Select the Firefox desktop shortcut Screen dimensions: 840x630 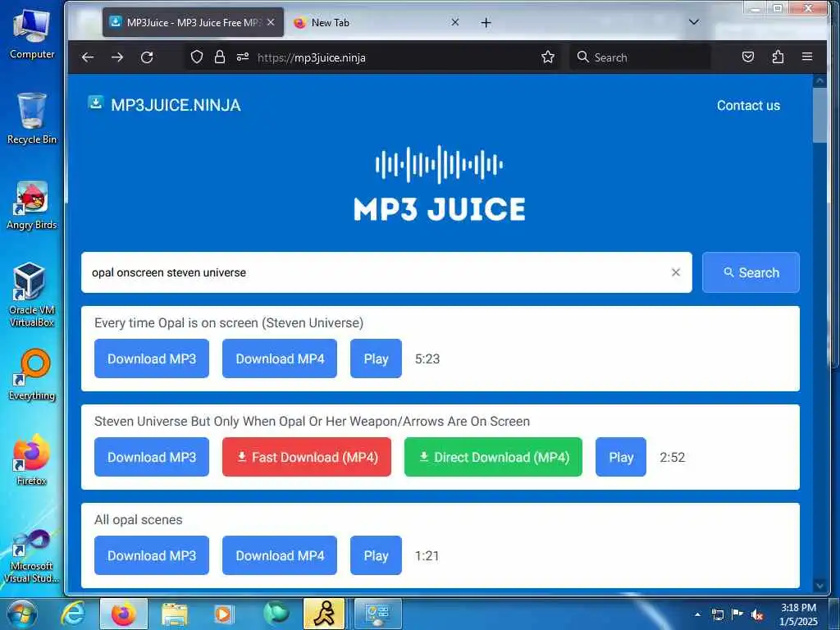tap(32, 459)
